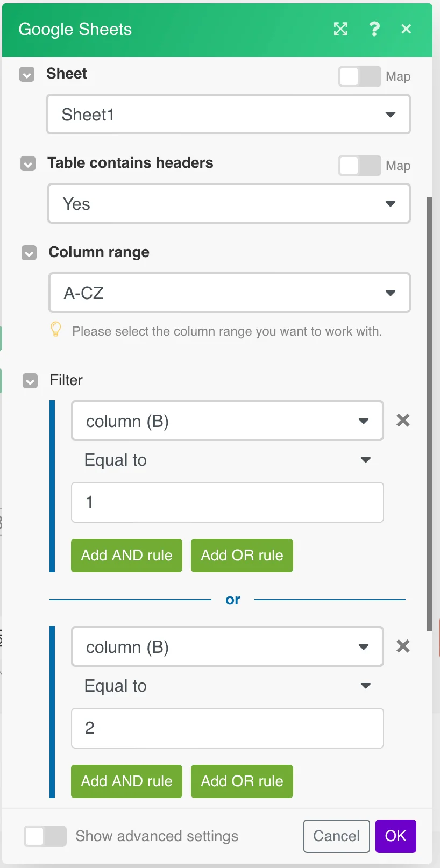The width and height of the screenshot is (440, 868).
Task: Click the column range hint text
Action: [x=227, y=331]
